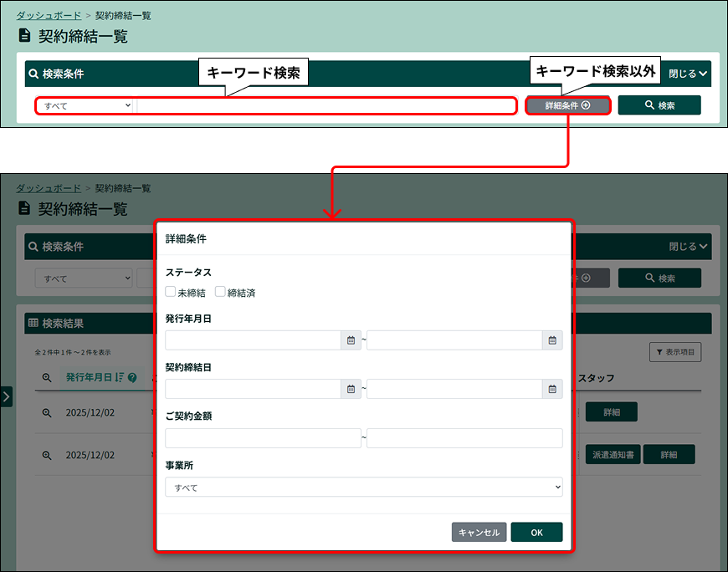Zoom into the first 2025/12/02 row

coord(47,412)
